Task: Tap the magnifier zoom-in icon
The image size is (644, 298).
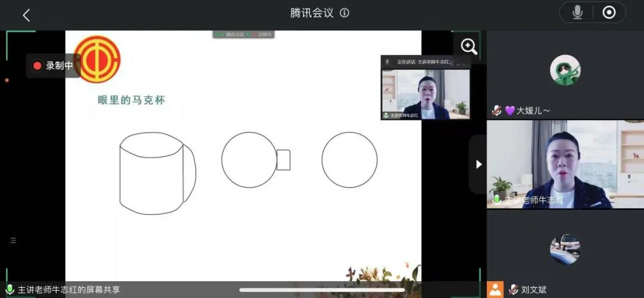Action: coord(469,46)
